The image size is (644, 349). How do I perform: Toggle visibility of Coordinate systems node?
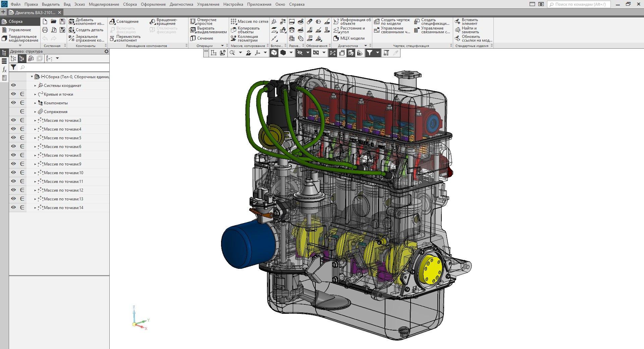[13, 86]
